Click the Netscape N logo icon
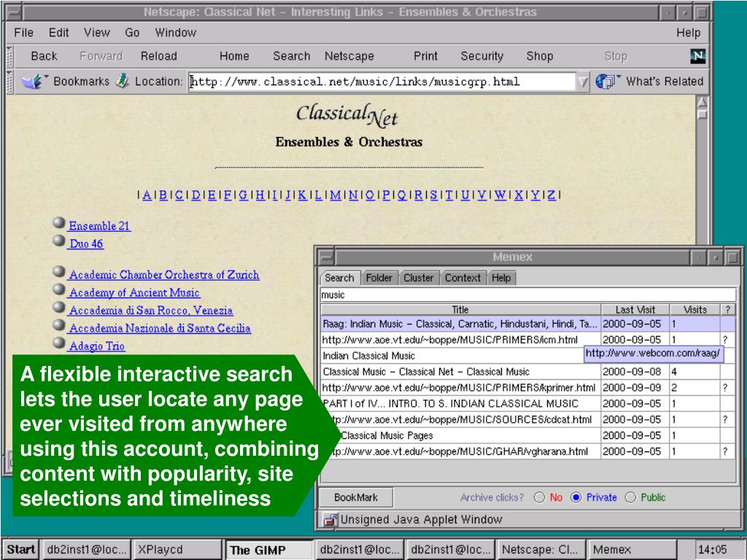Viewport: 747px width, 560px height. [697, 56]
